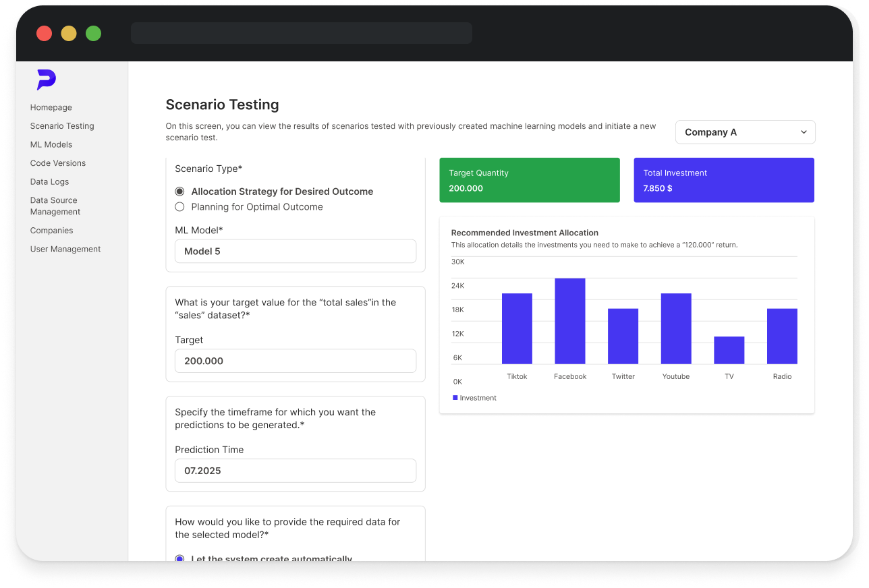Go to Homepage in sidebar
This screenshot has height=588, width=869.
pyautogui.click(x=51, y=107)
